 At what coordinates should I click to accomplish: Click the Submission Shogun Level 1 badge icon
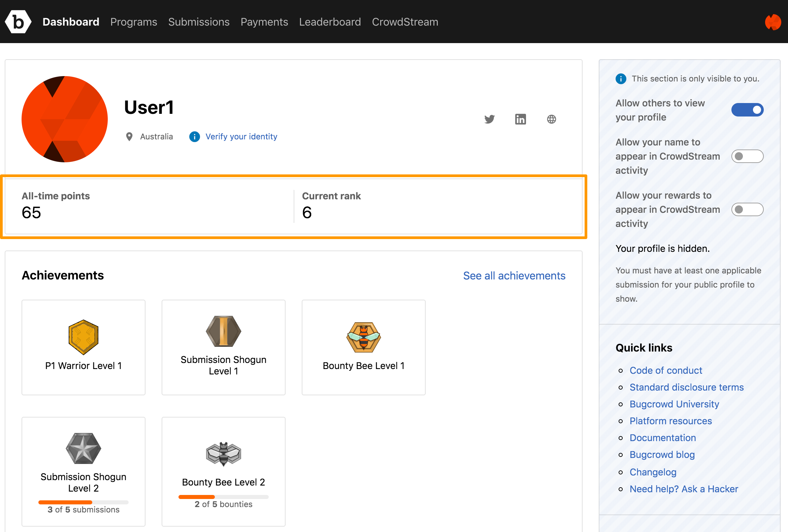click(224, 331)
